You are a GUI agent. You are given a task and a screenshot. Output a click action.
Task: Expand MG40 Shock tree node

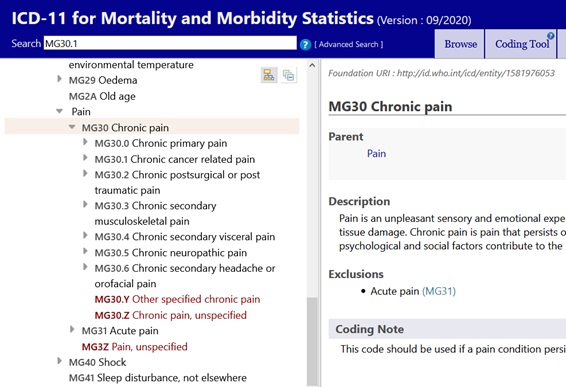(60, 361)
